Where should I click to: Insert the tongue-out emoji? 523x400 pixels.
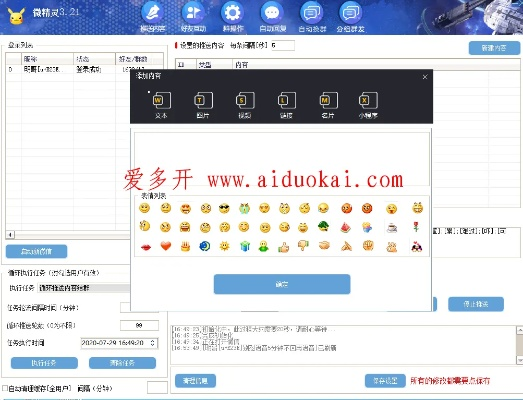click(x=391, y=209)
